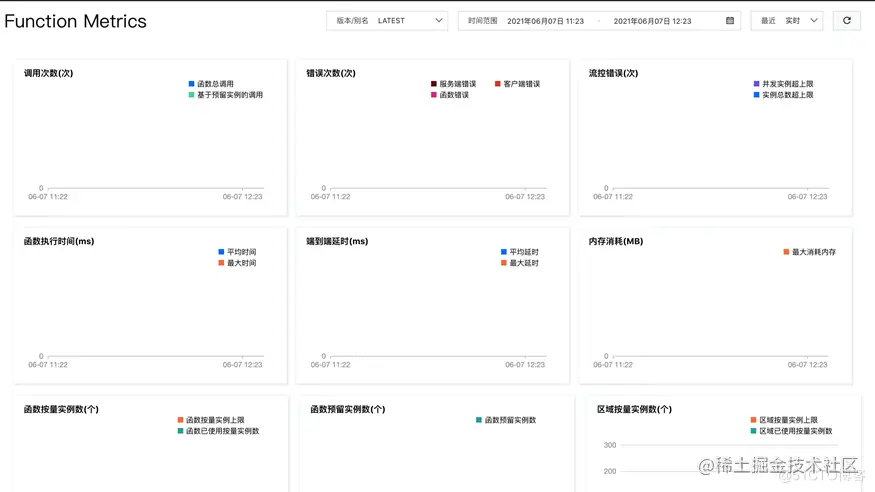Toggle 最大消耗内存 legend swatch
This screenshot has width=875, height=492.
[x=786, y=252]
